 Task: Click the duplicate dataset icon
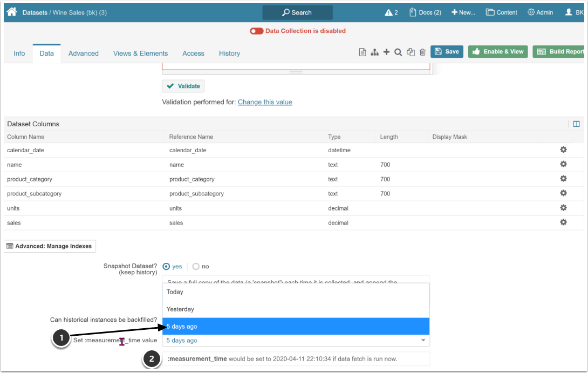pyautogui.click(x=411, y=51)
